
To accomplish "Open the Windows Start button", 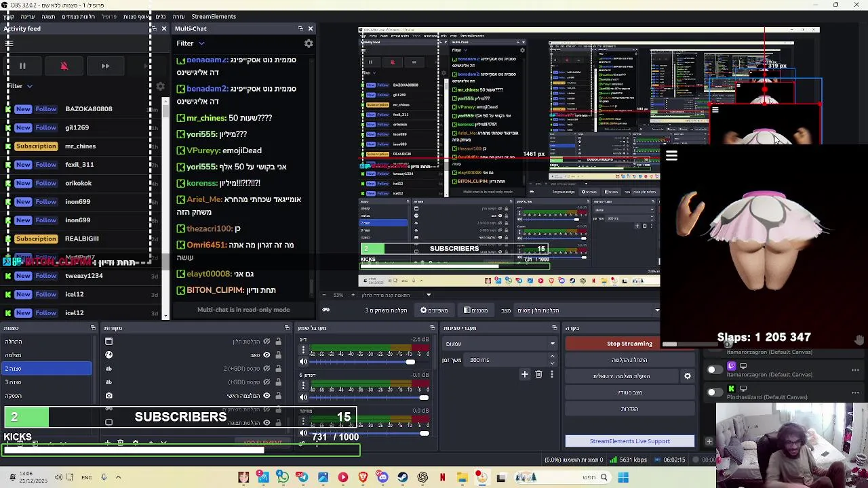I will [x=623, y=477].
